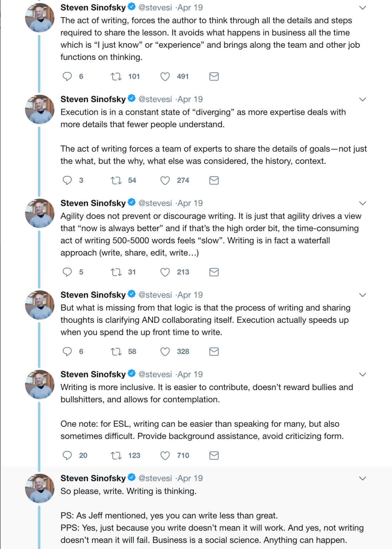Click the verified badge next to Steven Sinofsky's name
This screenshot has width=392, height=549.
tap(131, 7)
